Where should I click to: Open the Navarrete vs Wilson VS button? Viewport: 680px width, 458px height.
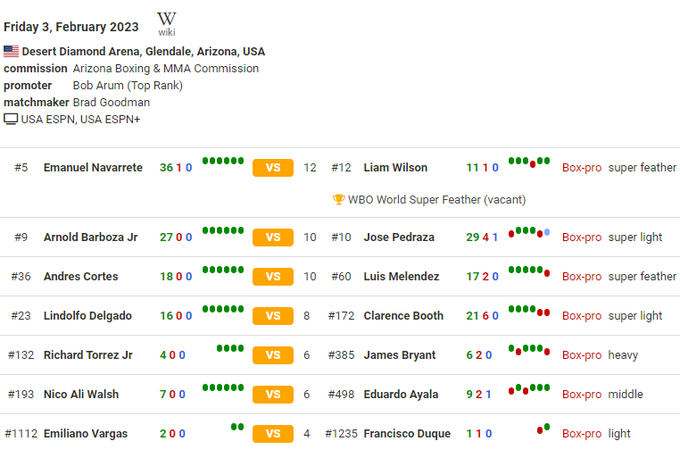click(273, 168)
